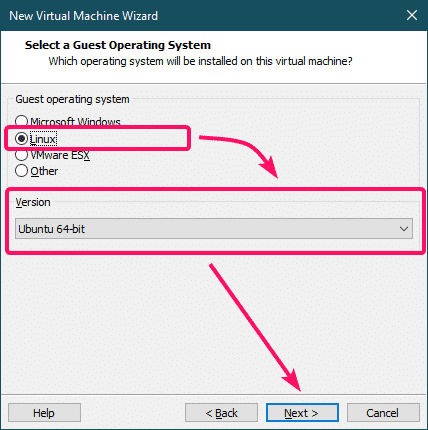Go to the previous step with Back
Screen dimensions: 428x430
pyautogui.click(x=221, y=413)
